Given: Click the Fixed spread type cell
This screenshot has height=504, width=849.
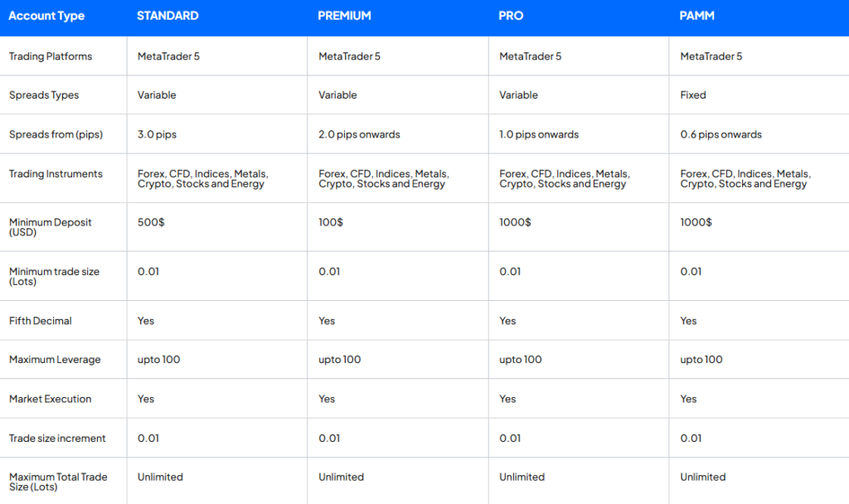Looking at the screenshot, I should pos(693,95).
